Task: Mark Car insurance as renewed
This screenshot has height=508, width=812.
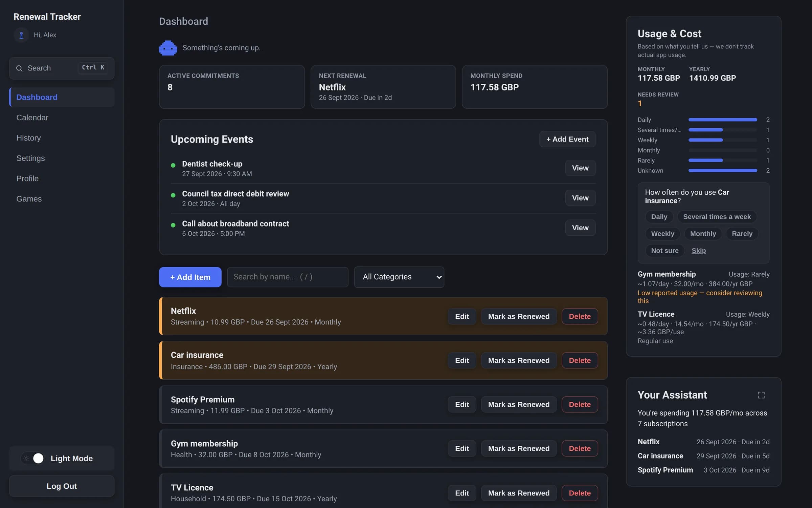Action: [519, 360]
